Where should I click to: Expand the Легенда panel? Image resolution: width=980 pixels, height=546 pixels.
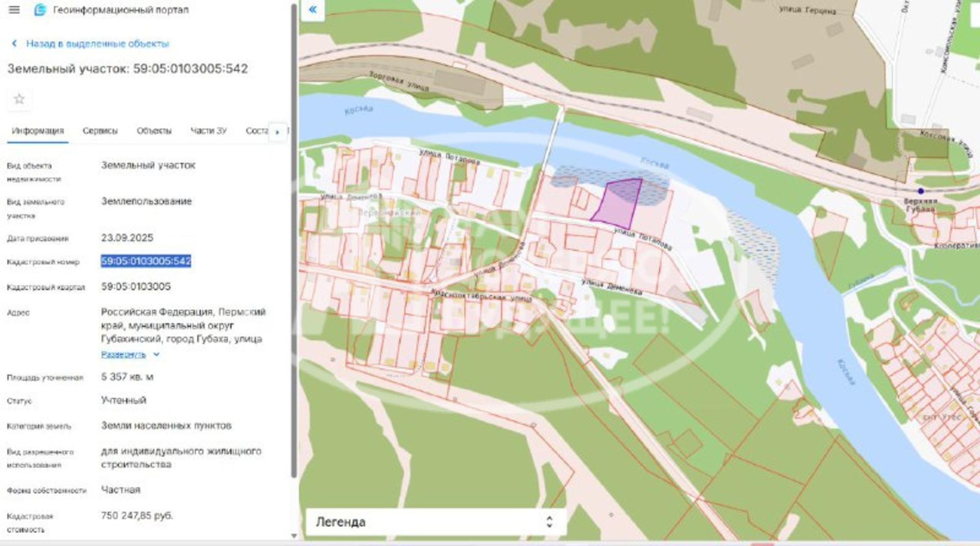436,522
